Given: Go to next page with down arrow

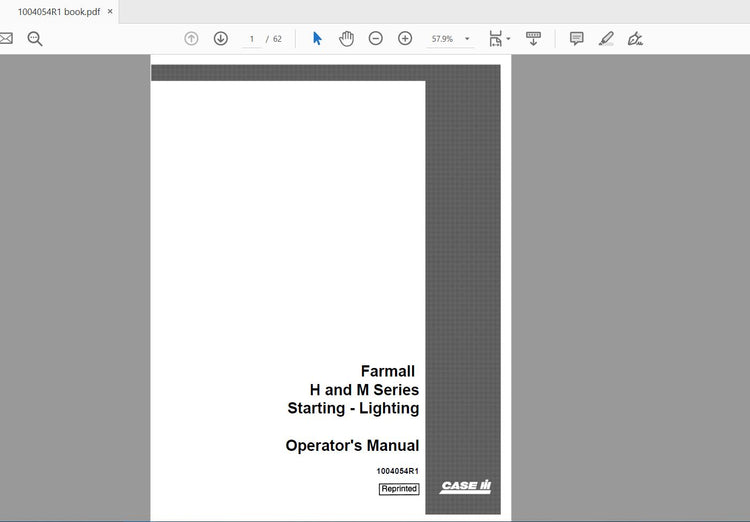Looking at the screenshot, I should 221,38.
